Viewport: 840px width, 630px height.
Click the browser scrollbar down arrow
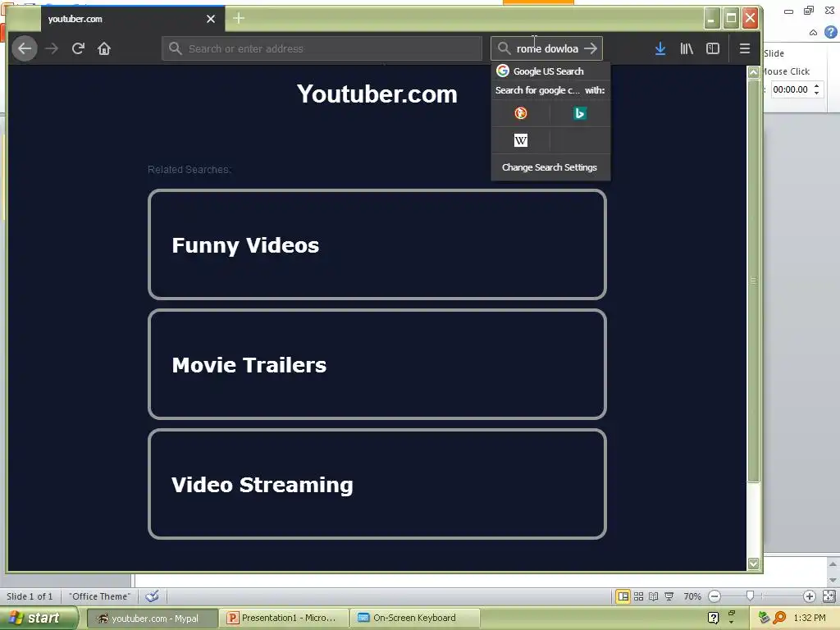(x=754, y=564)
